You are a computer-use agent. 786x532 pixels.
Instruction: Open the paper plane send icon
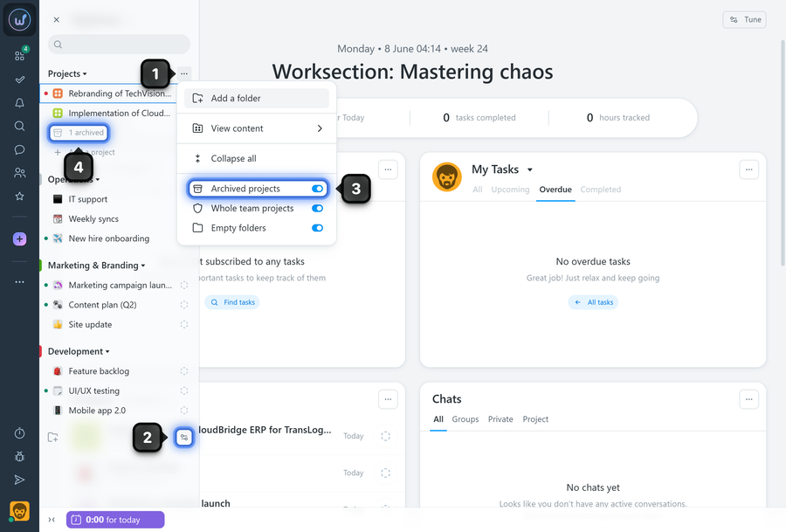[19, 480]
